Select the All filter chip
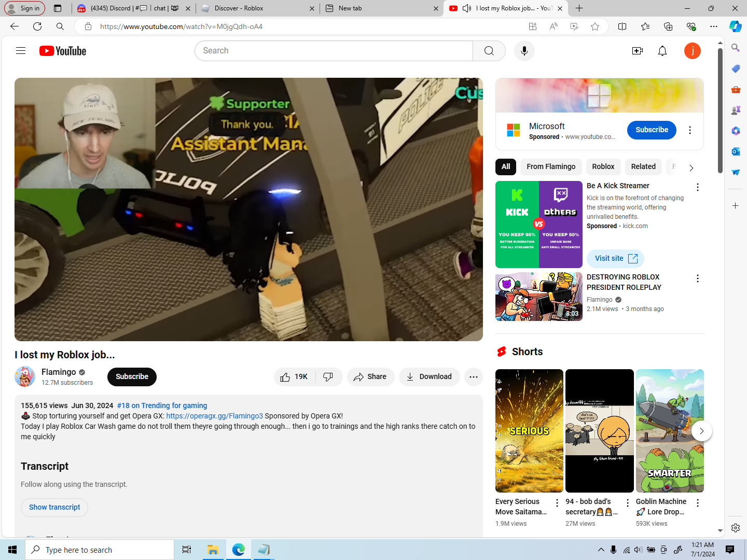The image size is (747, 560). pos(506,166)
